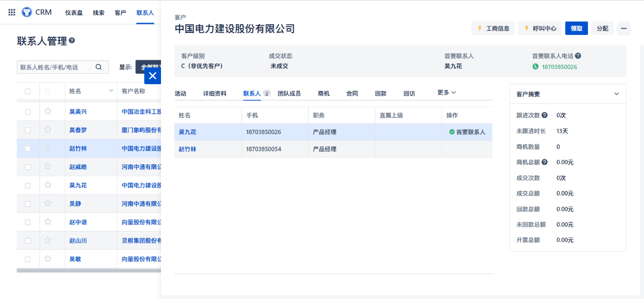This screenshot has height=299, width=644.
Task: Select phone cell 18703850054
Action: [264, 149]
